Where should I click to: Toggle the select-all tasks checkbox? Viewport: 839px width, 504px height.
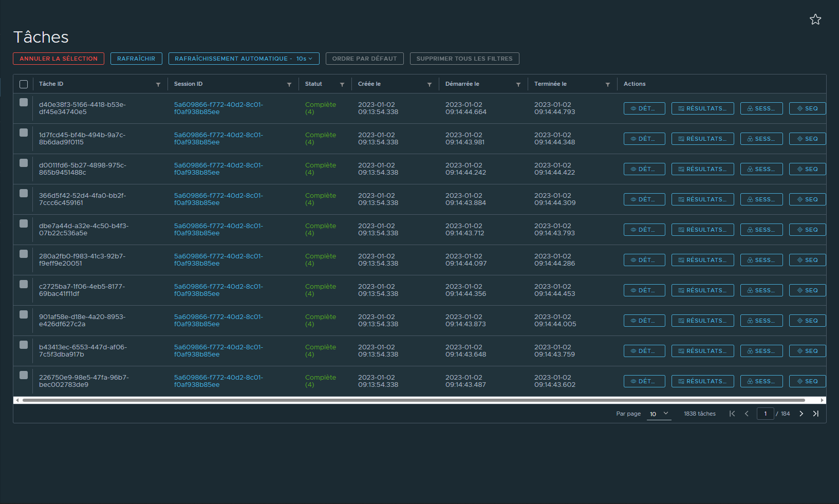coord(24,84)
